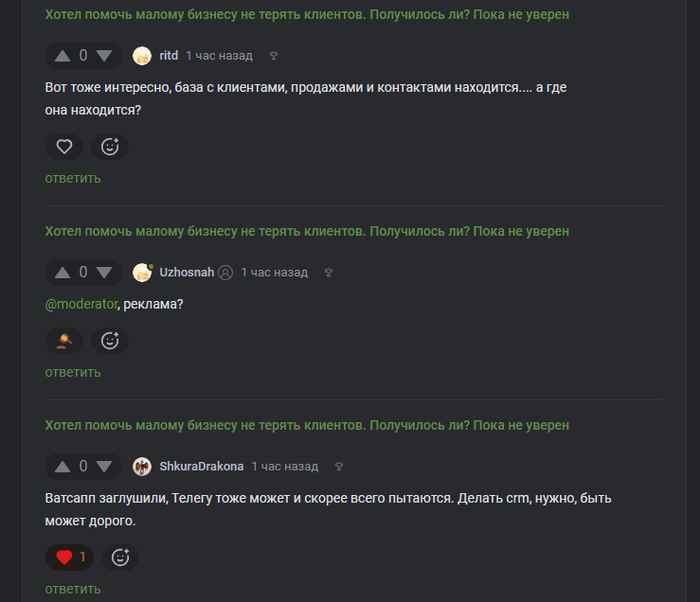
Task: Open emoji reaction picker under ritd's comment
Action: pos(110,146)
